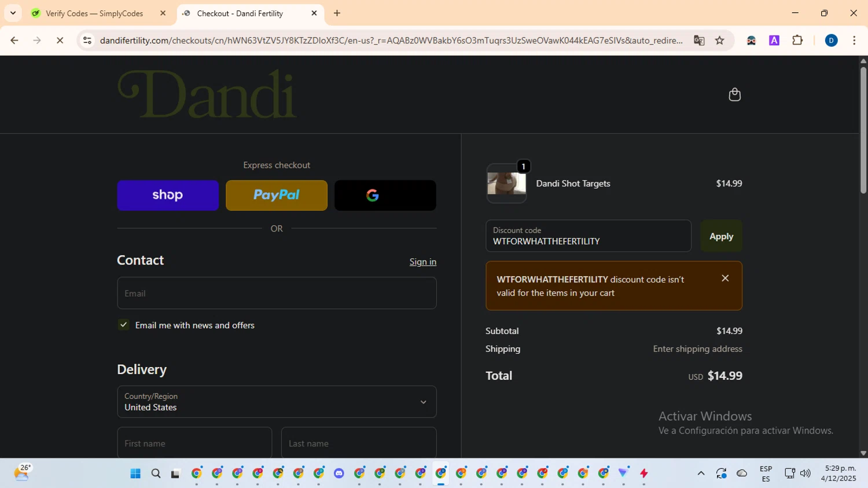
Task: Open the red lightning bolt taskbar app
Action: (643, 474)
